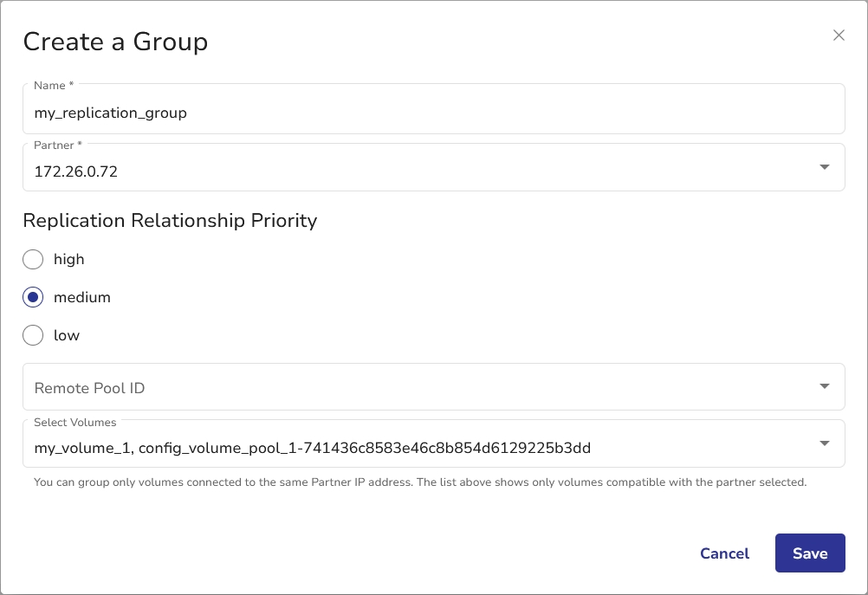Open the Select Volumes list with my_volume_1

coord(416,447)
